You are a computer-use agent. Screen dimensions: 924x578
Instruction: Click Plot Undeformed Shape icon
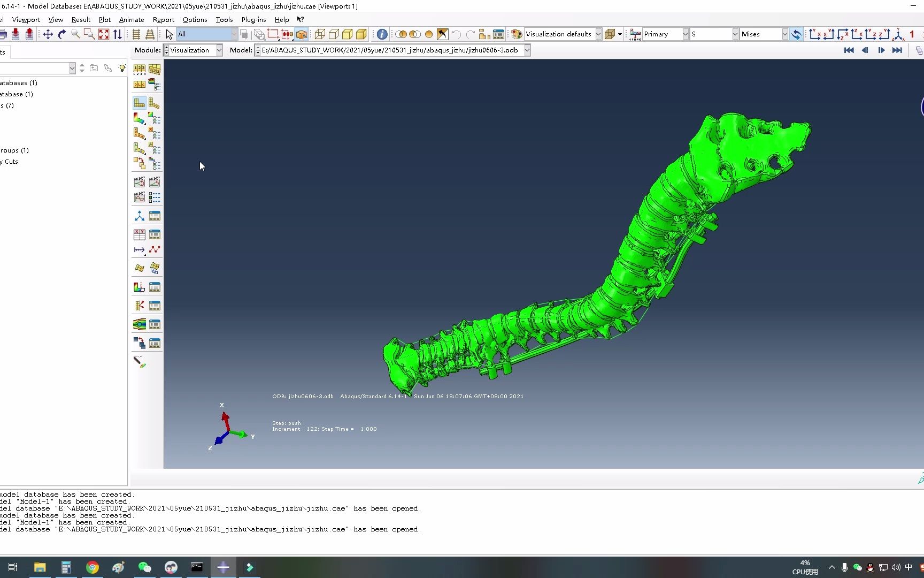click(139, 103)
